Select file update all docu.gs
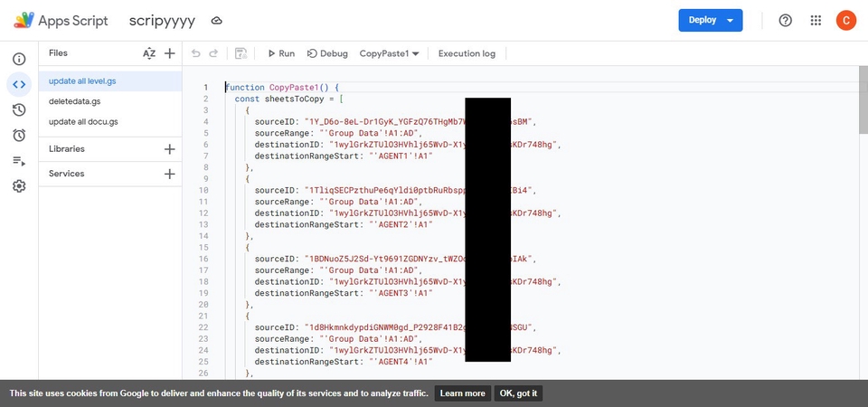Screen dimensions: 868x407 click(x=110, y=121)
